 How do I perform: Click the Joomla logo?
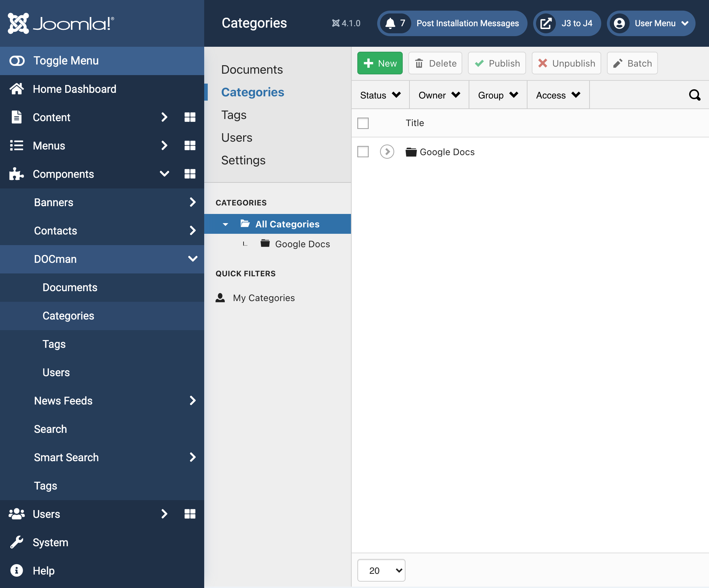[x=61, y=23]
